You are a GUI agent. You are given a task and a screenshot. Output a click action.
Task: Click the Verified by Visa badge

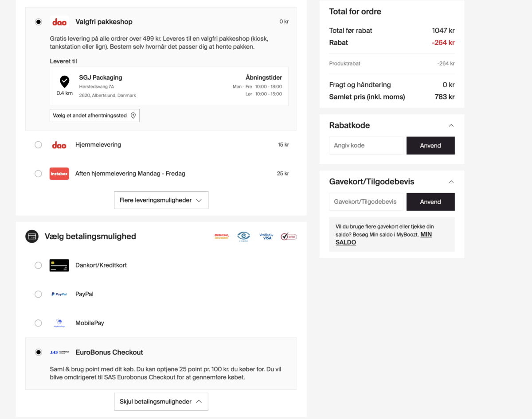coord(266,237)
